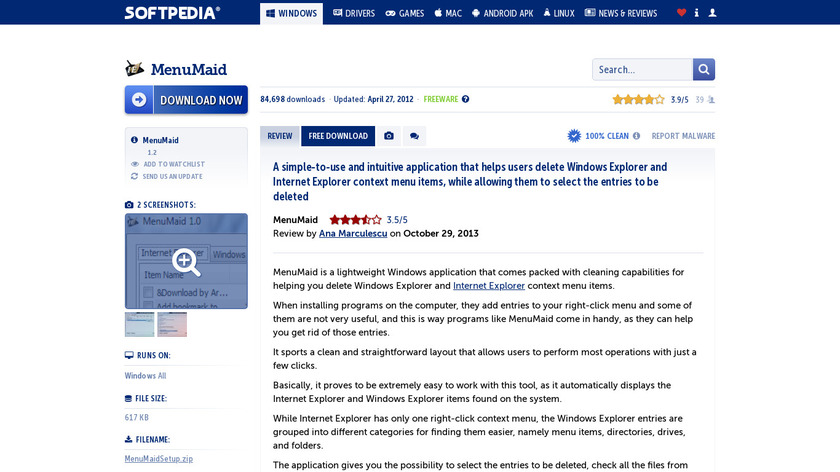Click the info icon next to 100% Clean
840x472 pixels.
click(636, 136)
